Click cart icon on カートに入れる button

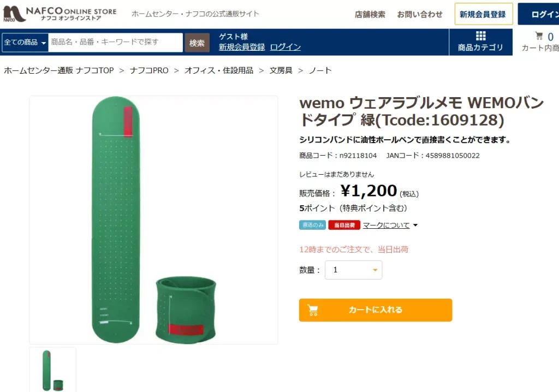313,310
